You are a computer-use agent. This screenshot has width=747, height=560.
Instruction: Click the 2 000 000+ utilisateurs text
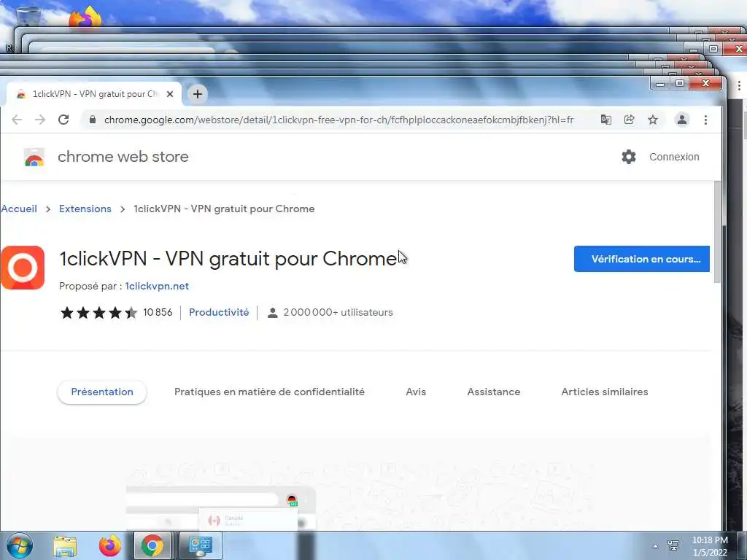tap(338, 312)
